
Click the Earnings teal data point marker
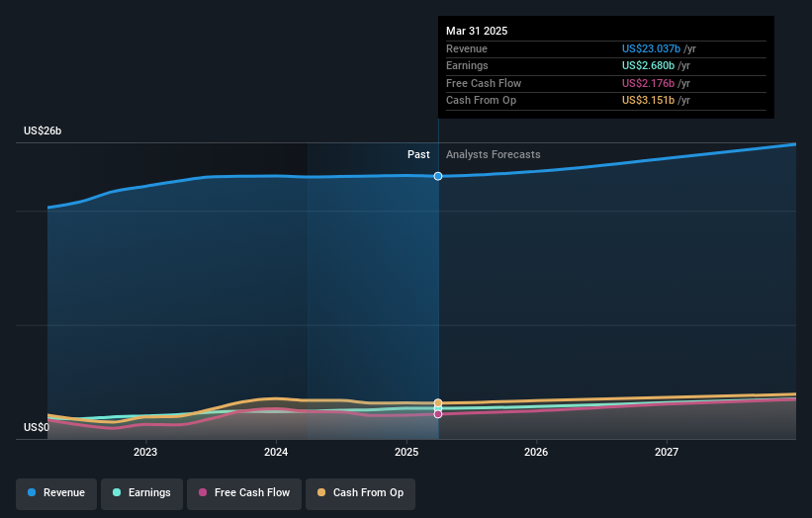tap(438, 408)
